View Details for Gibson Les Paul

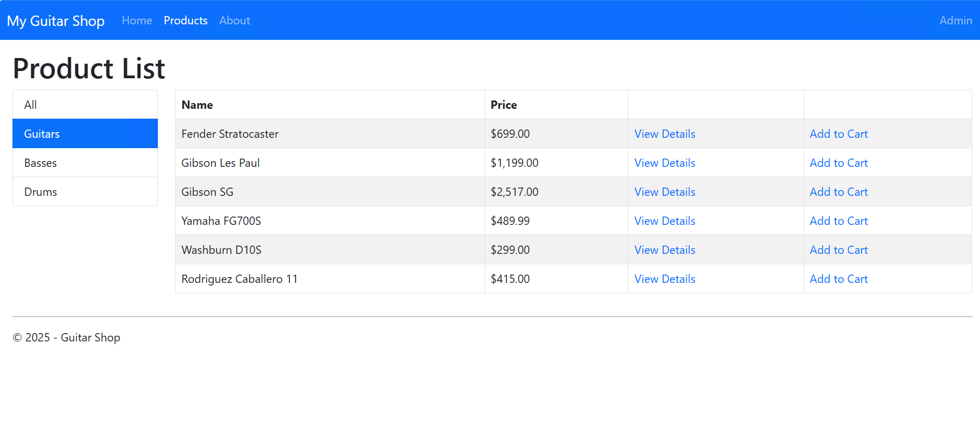[x=665, y=163]
